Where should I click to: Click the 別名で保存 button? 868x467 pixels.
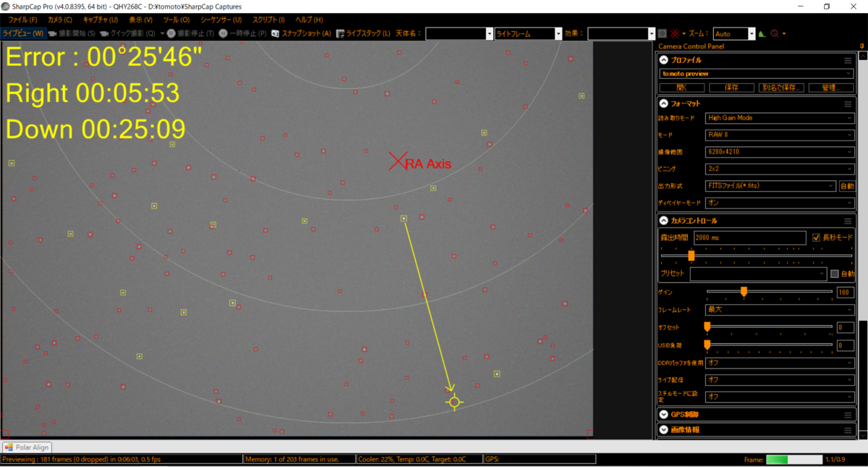[x=782, y=88]
